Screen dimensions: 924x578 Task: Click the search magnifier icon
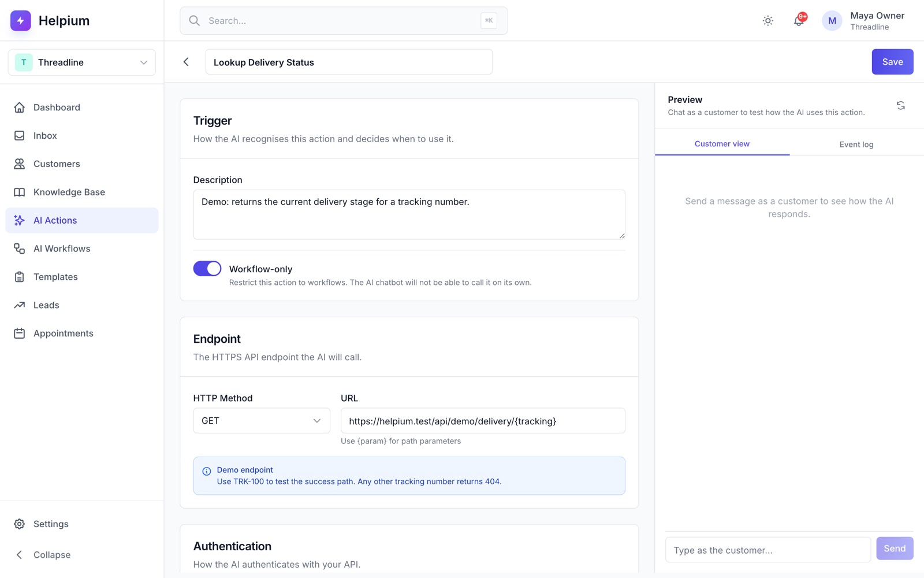(195, 21)
